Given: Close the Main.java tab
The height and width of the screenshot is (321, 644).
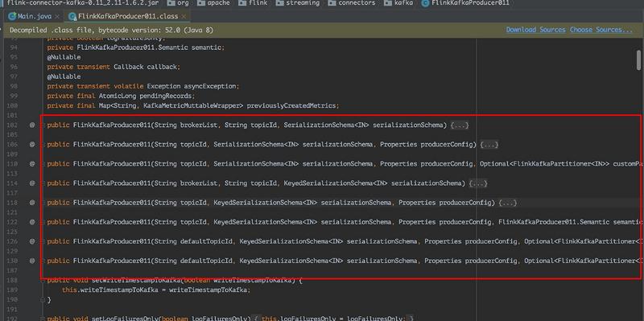Looking at the screenshot, I should click(57, 16).
